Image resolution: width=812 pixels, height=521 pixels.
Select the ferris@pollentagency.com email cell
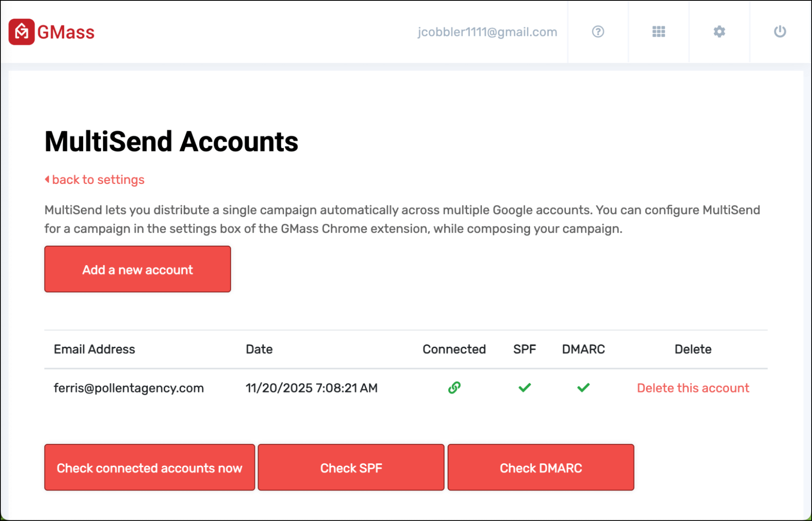click(129, 388)
